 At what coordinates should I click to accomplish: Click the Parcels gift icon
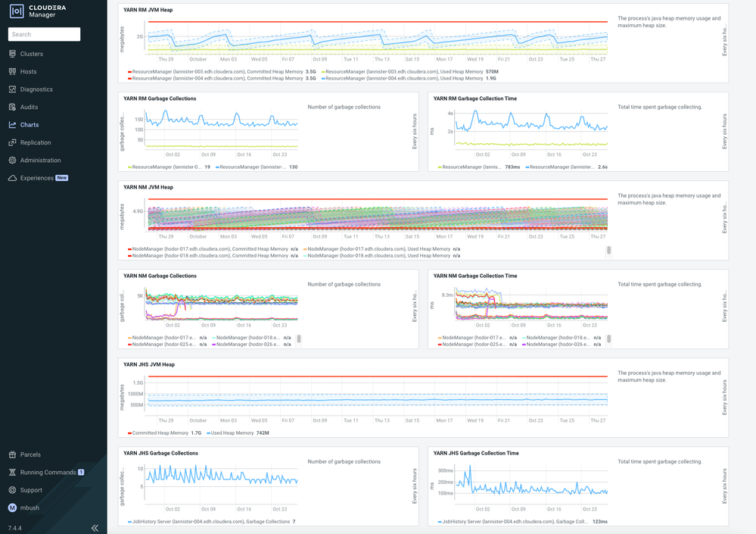(13, 454)
